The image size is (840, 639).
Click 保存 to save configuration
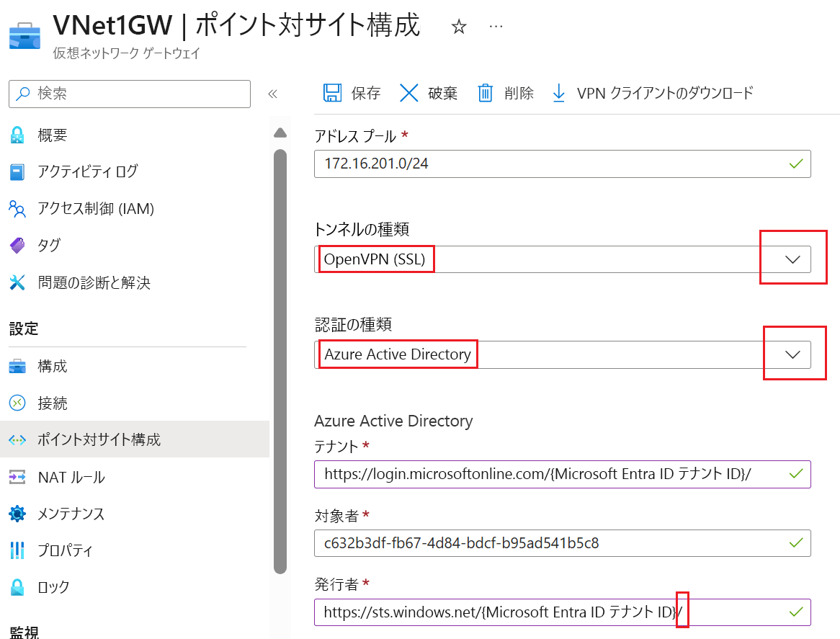352,93
